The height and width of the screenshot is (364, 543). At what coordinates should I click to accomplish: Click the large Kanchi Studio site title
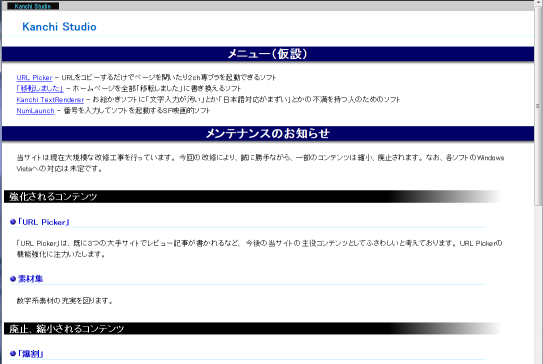[59, 27]
